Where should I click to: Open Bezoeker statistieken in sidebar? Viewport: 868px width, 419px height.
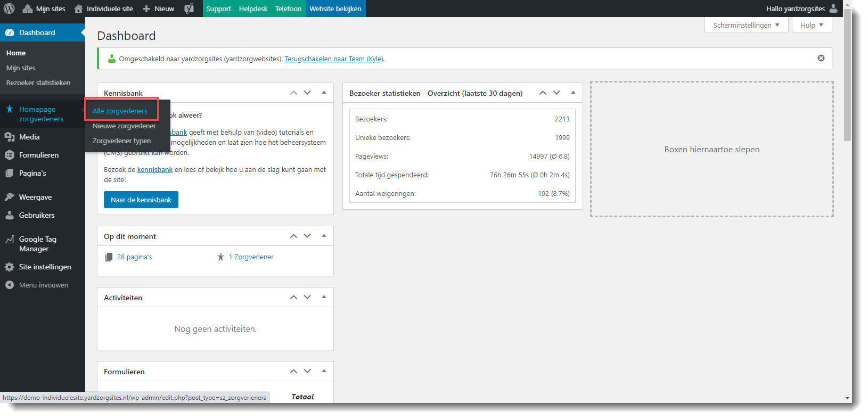point(38,83)
